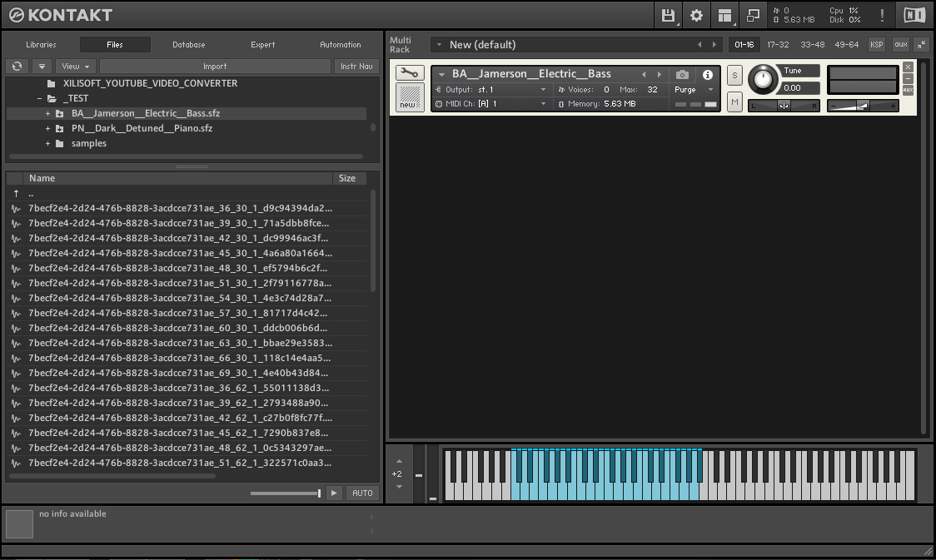Adjust preview volume slider
936x560 pixels.
pos(286,493)
